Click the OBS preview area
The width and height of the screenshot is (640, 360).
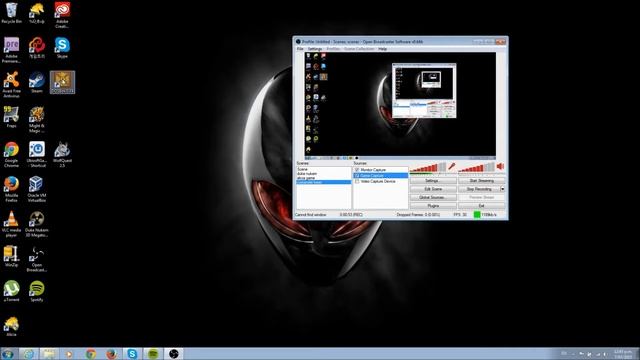(x=400, y=105)
